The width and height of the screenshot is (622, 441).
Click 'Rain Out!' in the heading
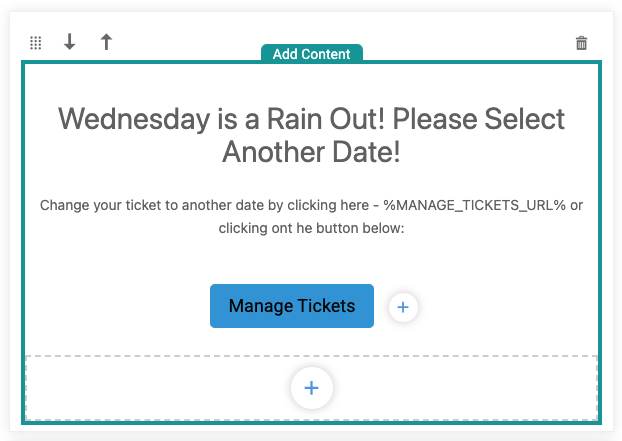(x=326, y=119)
